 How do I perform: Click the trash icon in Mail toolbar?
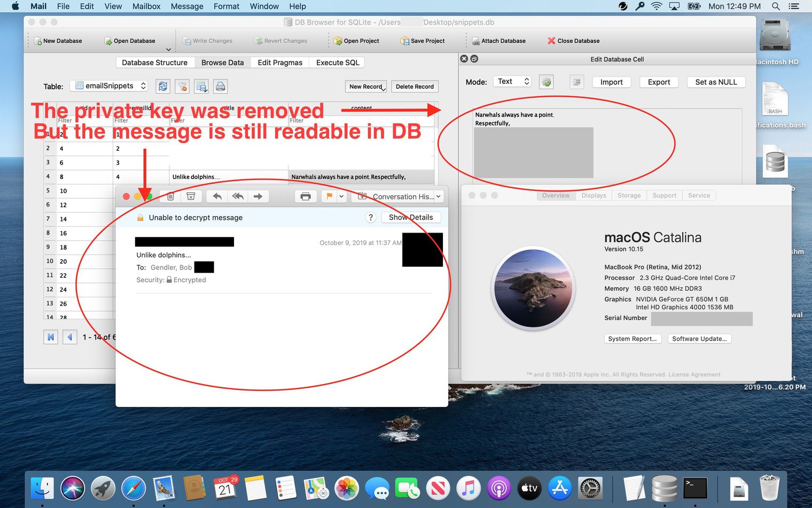(170, 196)
